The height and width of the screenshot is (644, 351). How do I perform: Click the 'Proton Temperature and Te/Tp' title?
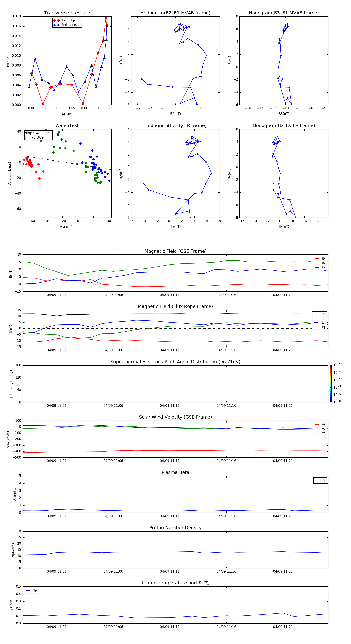175,583
